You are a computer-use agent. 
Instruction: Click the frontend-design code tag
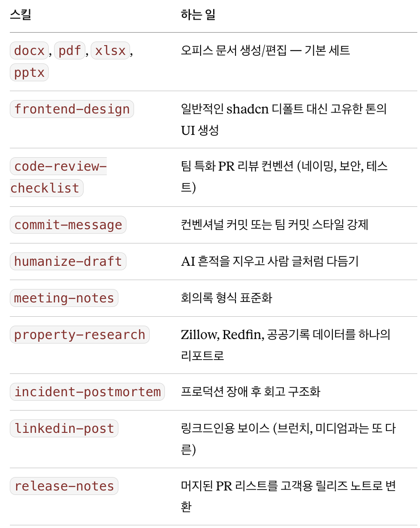pos(72,109)
